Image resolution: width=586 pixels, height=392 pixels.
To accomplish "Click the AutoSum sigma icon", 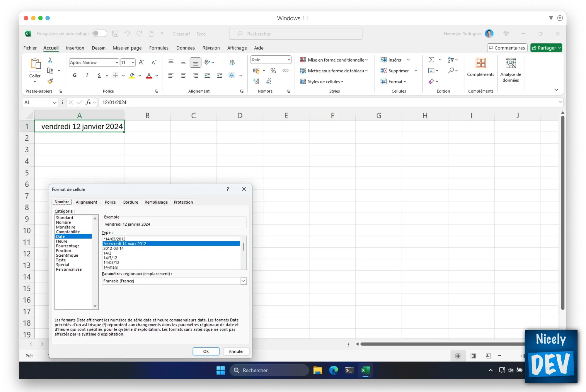I will tap(431, 60).
